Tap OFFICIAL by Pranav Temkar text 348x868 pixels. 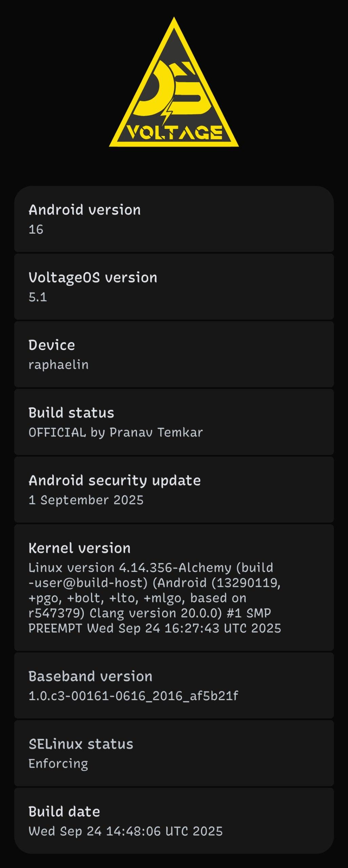116,433
